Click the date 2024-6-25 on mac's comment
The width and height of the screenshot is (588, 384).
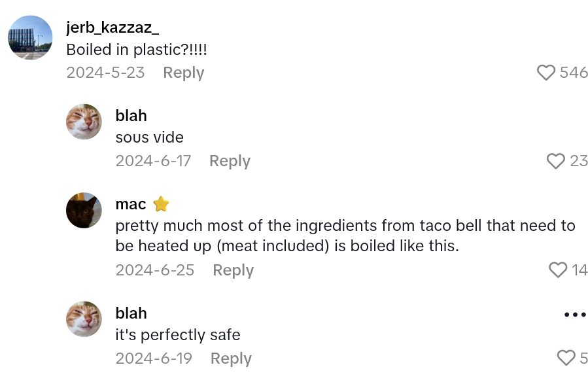[154, 270]
